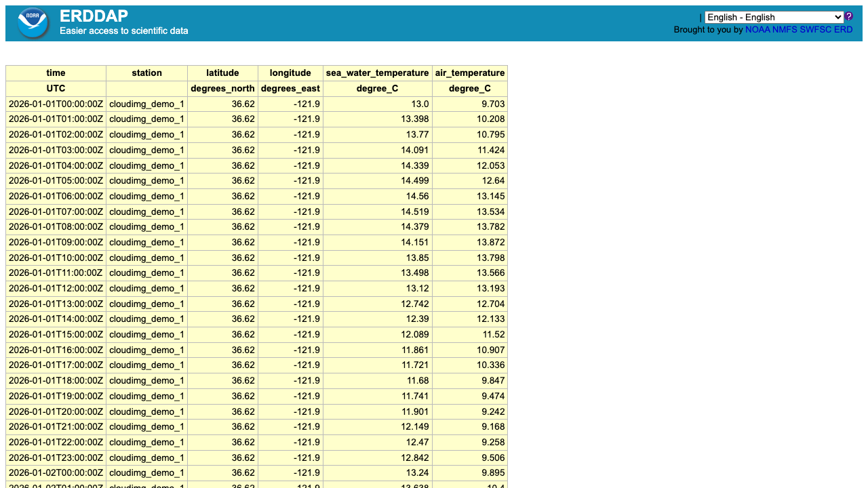Select time cell 2026-01-01T02:00:00Z

pos(56,135)
